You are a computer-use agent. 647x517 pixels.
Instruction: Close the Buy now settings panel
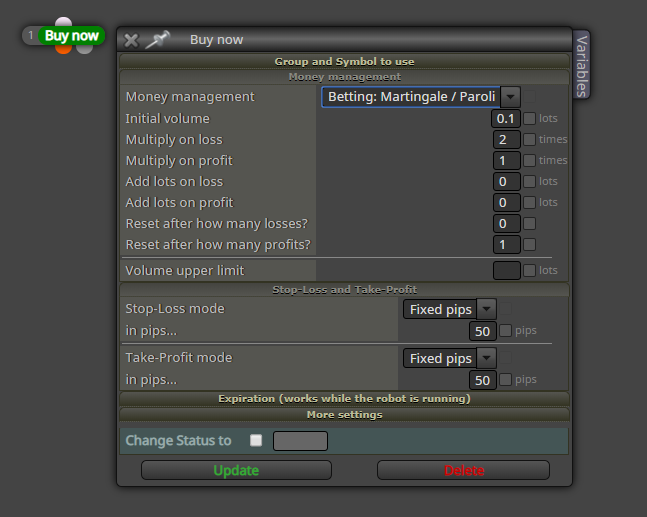(x=131, y=40)
